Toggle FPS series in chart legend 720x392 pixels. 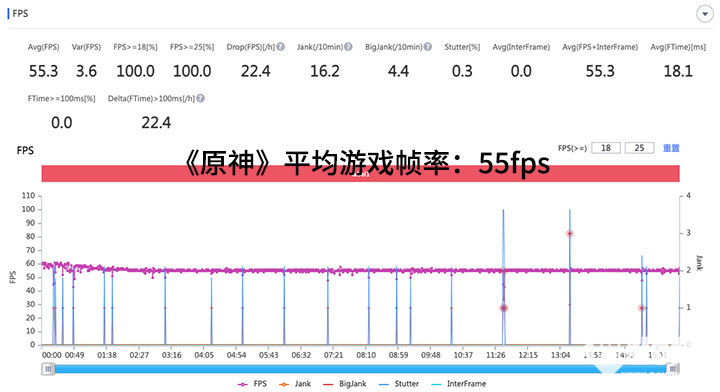(x=252, y=384)
